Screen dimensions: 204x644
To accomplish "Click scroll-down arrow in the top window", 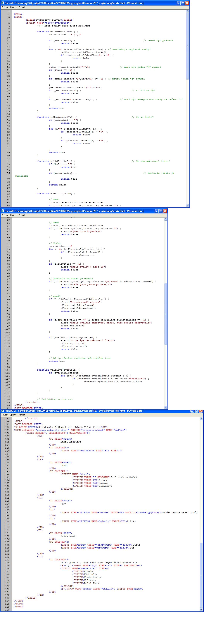I will click(187, 205).
